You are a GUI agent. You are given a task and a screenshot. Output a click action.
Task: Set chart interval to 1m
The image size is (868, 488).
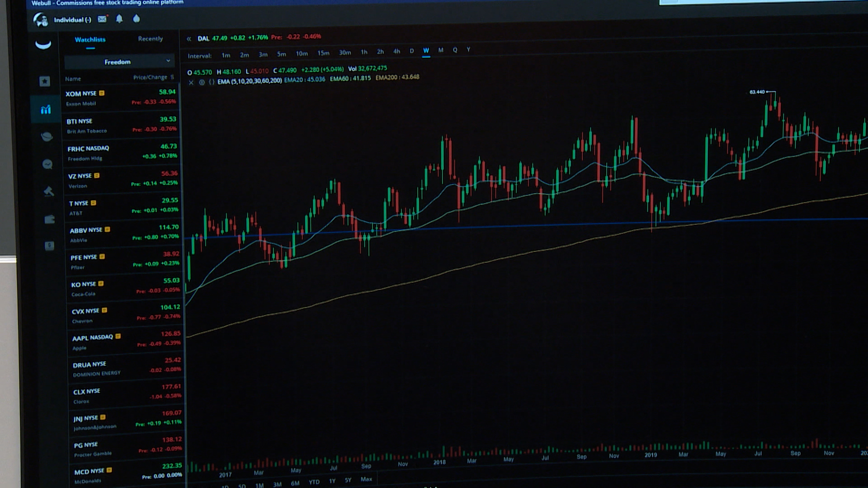(x=226, y=55)
